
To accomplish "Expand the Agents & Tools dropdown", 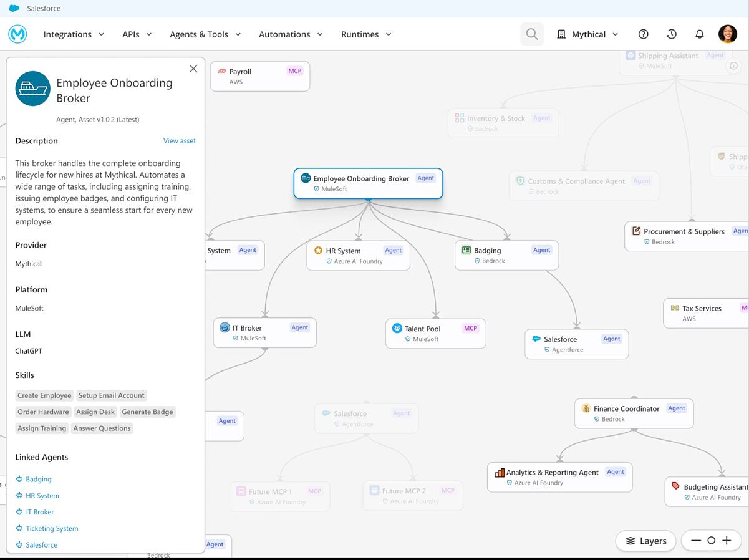I will 205,34.
